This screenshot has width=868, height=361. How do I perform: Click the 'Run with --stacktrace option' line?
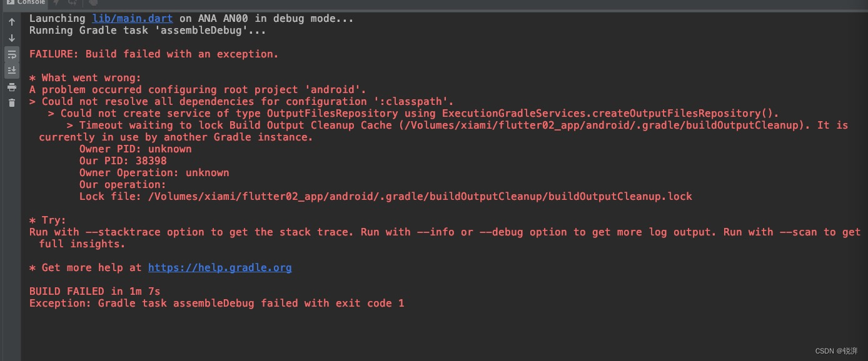tap(445, 232)
